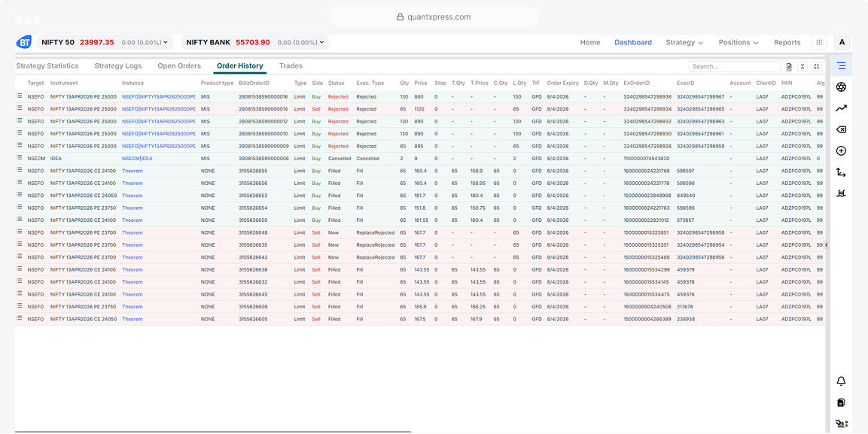Click the BT logo icon
868x434 pixels.
click(x=24, y=42)
